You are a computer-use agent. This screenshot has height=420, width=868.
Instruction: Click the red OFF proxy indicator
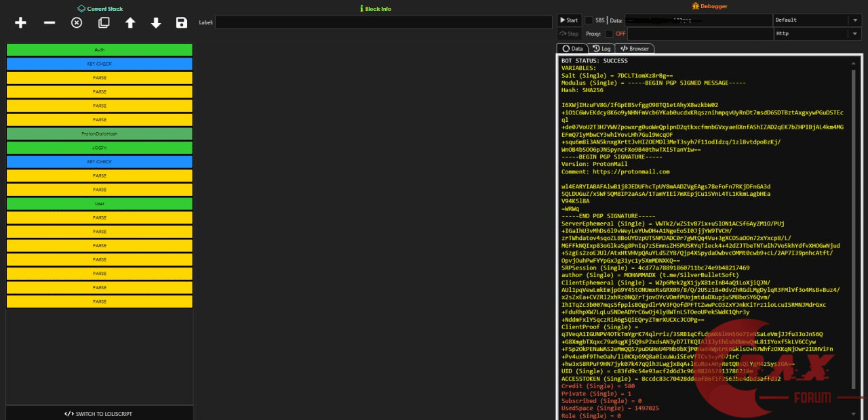click(620, 34)
